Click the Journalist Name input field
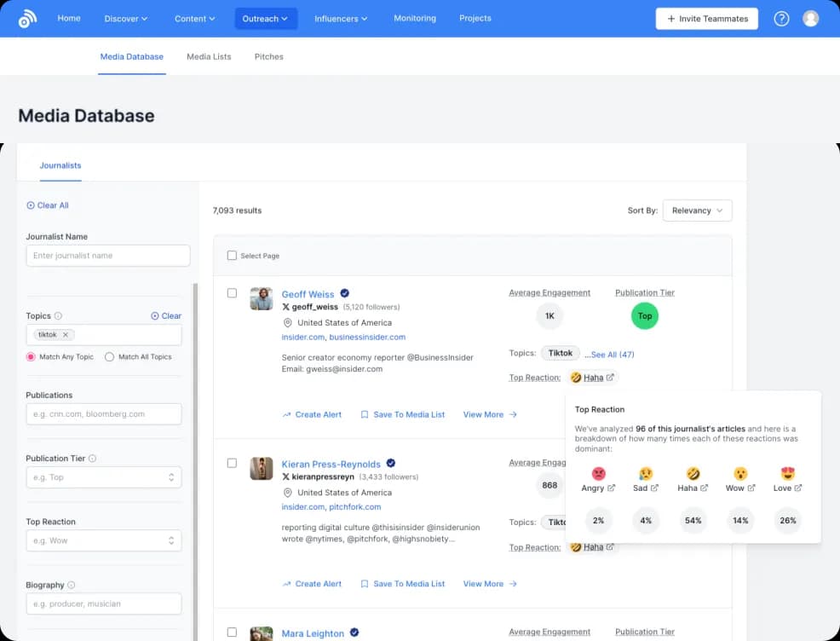Viewport: 840px width, 641px height. point(107,255)
